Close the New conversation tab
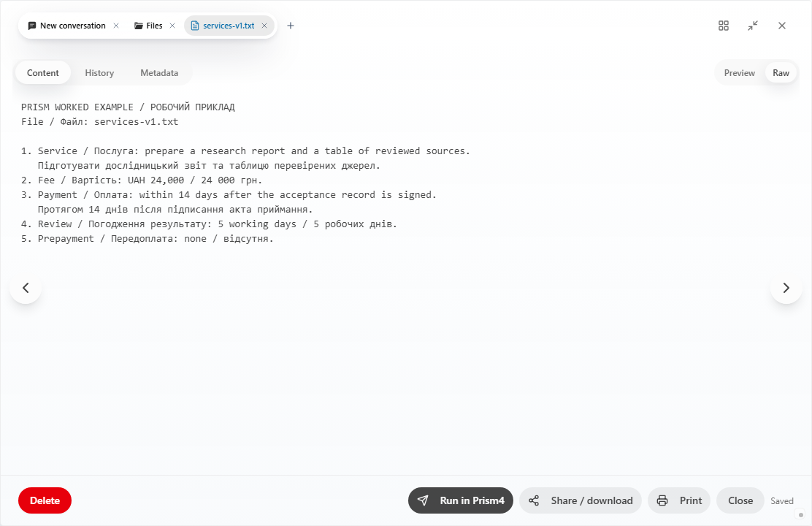This screenshot has width=812, height=526. 116,26
